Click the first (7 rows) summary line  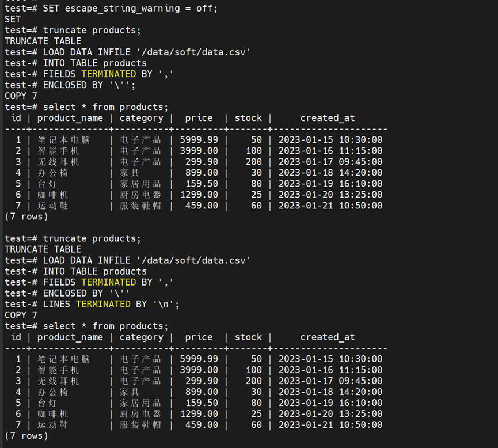26,217
